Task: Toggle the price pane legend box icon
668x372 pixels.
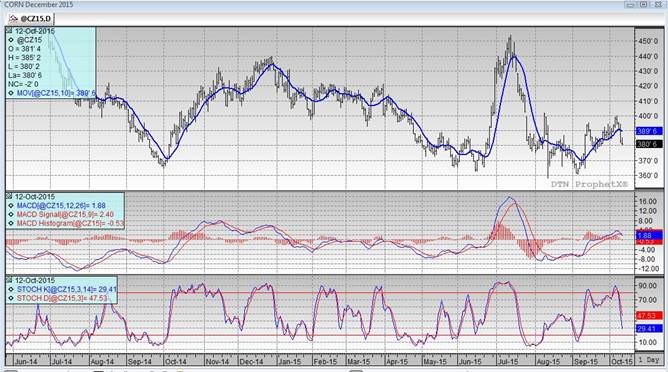Action: (9, 31)
